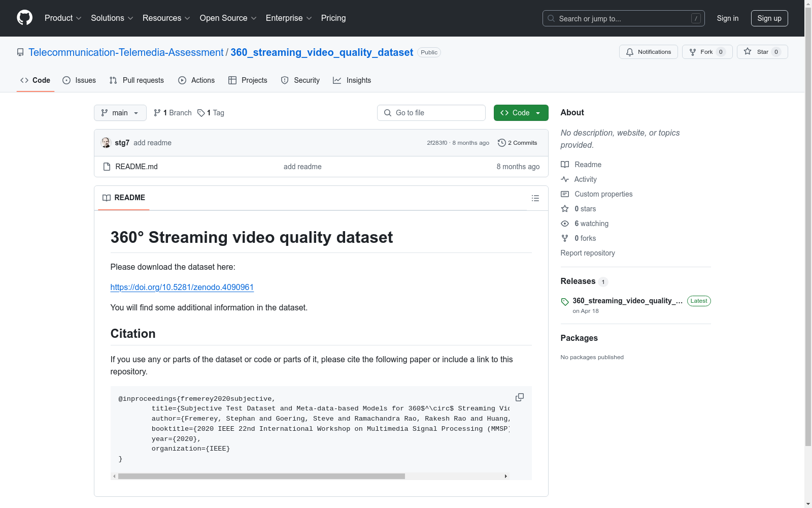Open the Telecommunication-Telemedia-Assessment owner link
The height and width of the screenshot is (508, 812).
tap(126, 52)
